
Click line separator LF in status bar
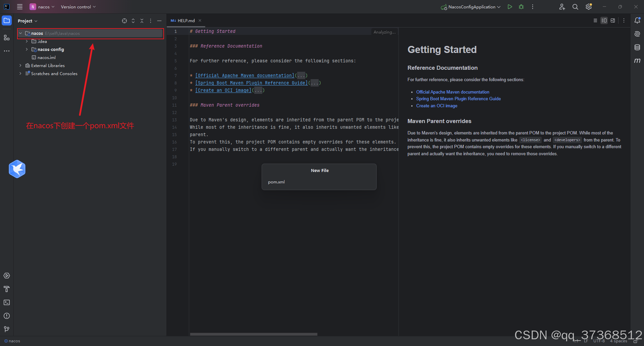586,341
